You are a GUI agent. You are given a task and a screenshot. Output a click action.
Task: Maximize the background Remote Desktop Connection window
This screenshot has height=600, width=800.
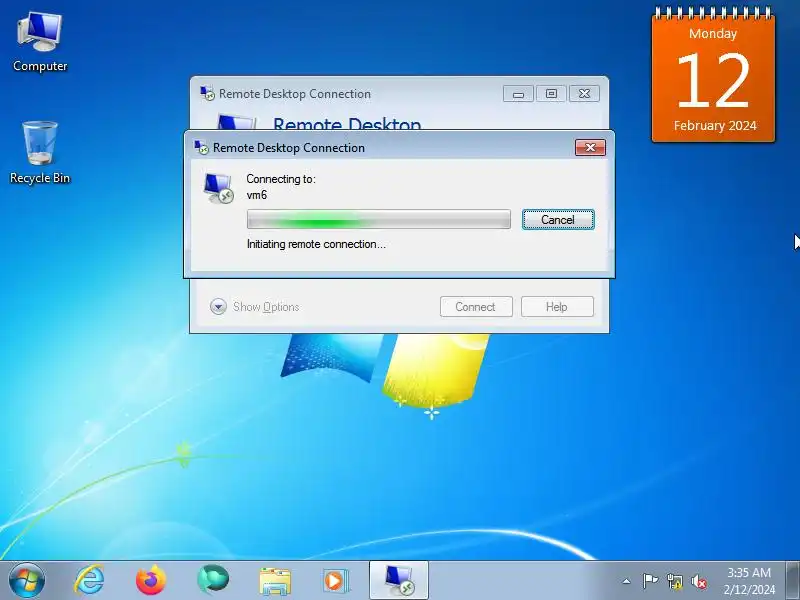point(551,94)
